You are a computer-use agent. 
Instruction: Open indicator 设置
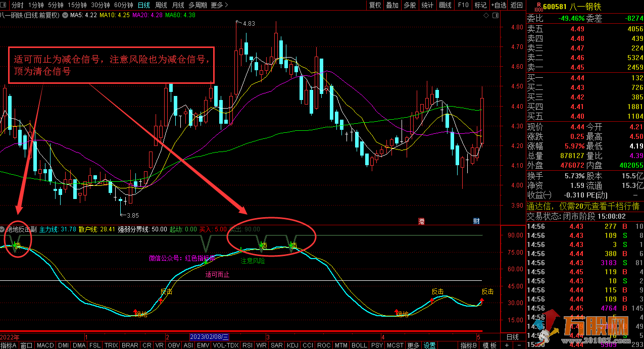430,345
